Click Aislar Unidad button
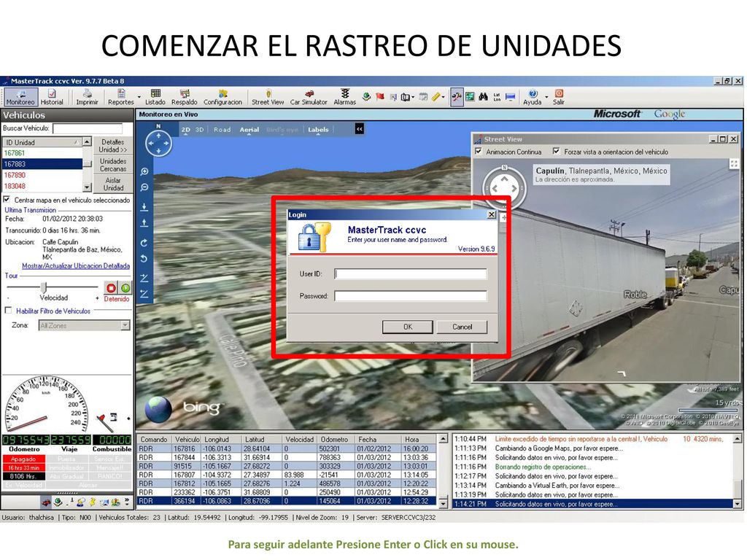The height and width of the screenshot is (560, 747). point(113,184)
